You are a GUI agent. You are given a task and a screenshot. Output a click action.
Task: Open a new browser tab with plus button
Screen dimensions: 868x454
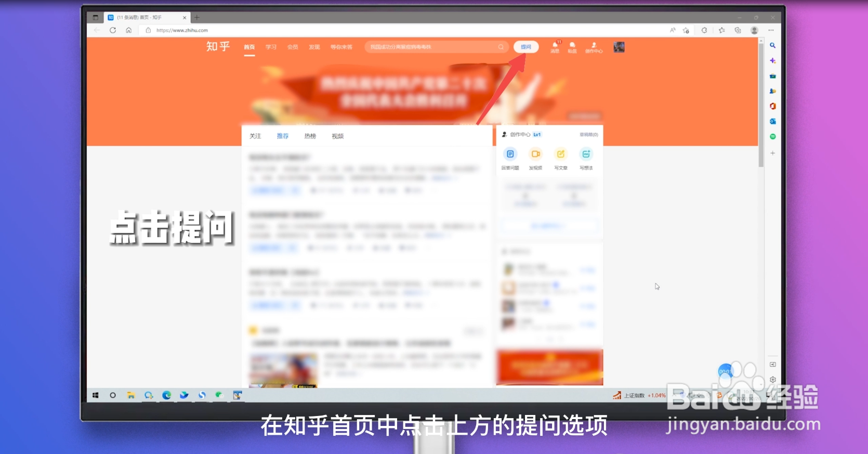click(x=197, y=18)
